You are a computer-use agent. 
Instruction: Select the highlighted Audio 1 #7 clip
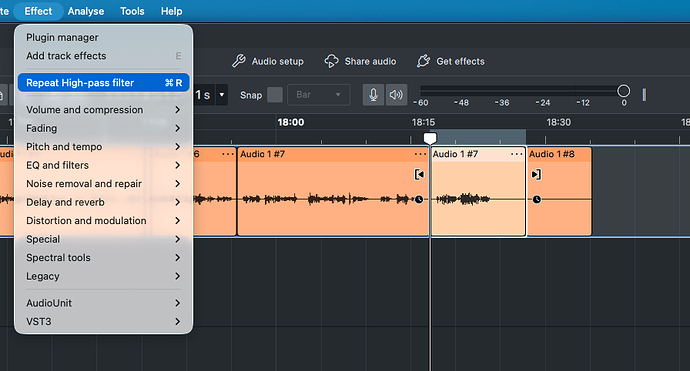(x=478, y=191)
